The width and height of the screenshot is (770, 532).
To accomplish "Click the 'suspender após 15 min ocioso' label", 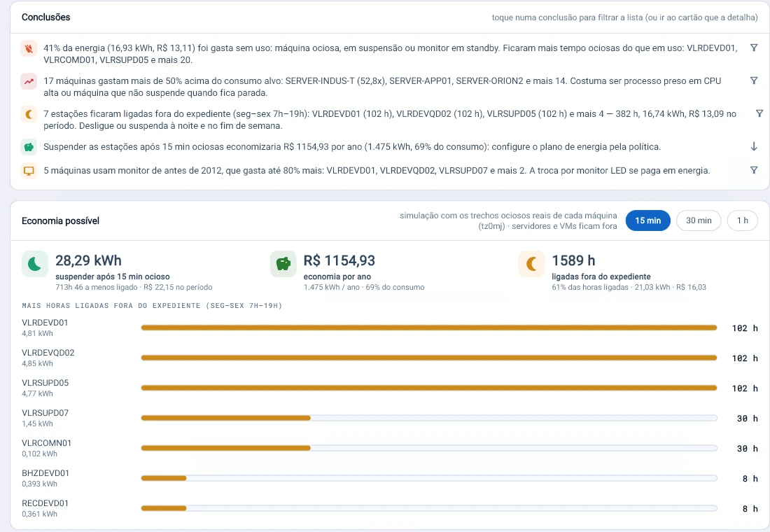I will tap(113, 276).
